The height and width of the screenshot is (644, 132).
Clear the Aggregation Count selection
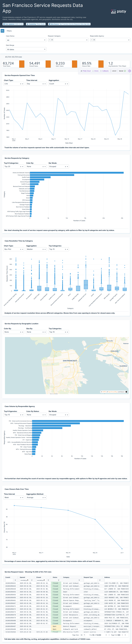[65, 84]
